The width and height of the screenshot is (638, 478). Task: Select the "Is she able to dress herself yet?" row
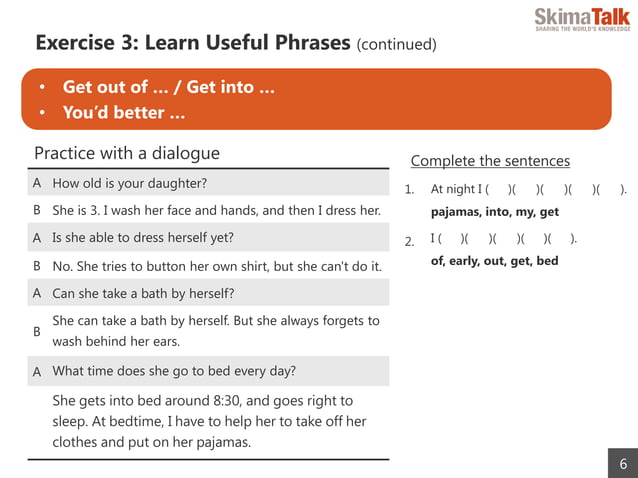[143, 238]
